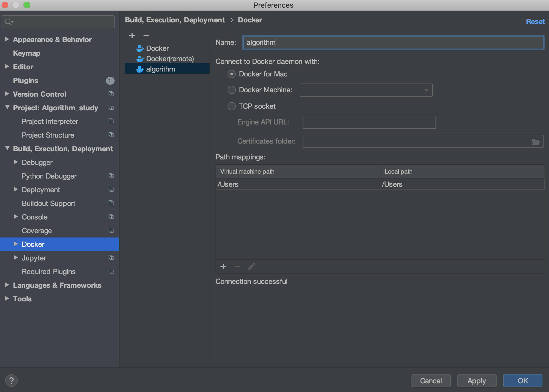Select the Docker Machine radio button
549x392 pixels.
pos(232,90)
